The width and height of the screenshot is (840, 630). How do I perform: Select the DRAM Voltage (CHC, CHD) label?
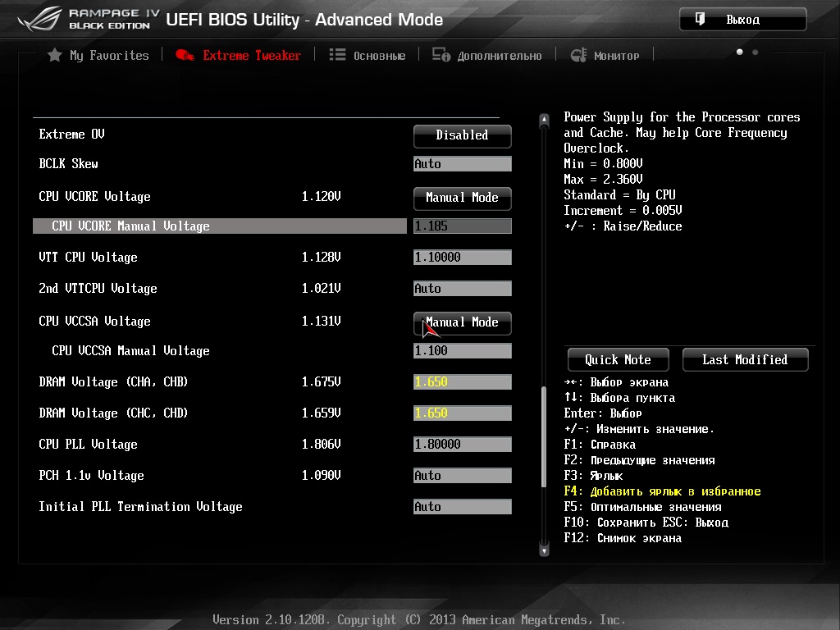(113, 413)
